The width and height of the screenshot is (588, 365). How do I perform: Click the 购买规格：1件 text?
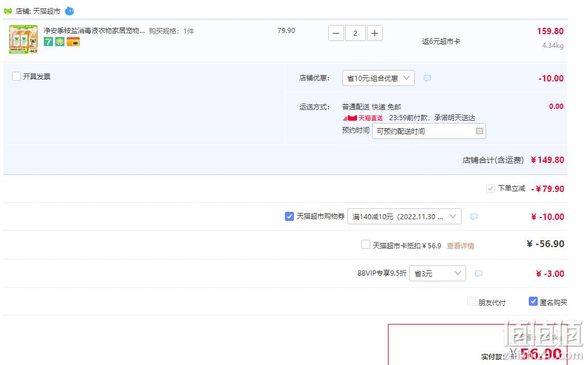(171, 31)
